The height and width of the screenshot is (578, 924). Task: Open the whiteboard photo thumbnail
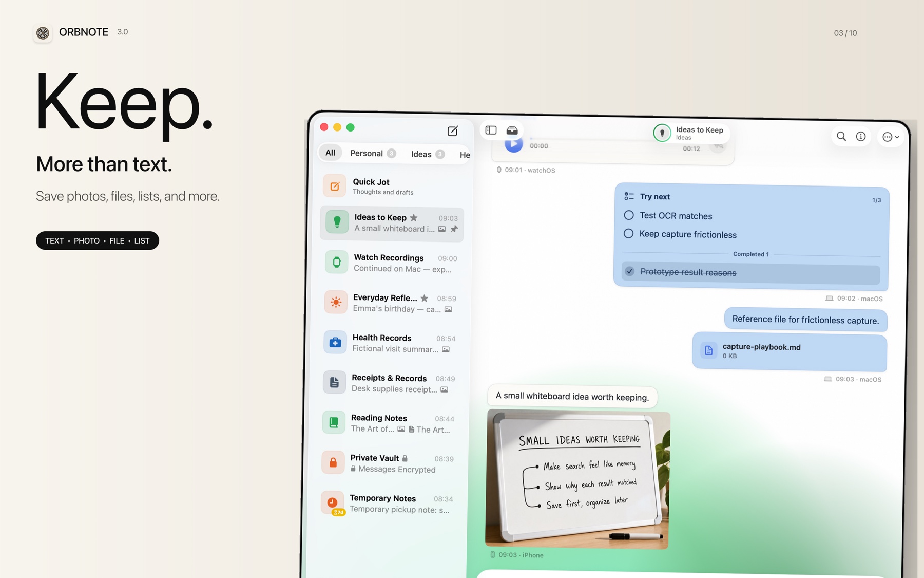click(577, 478)
